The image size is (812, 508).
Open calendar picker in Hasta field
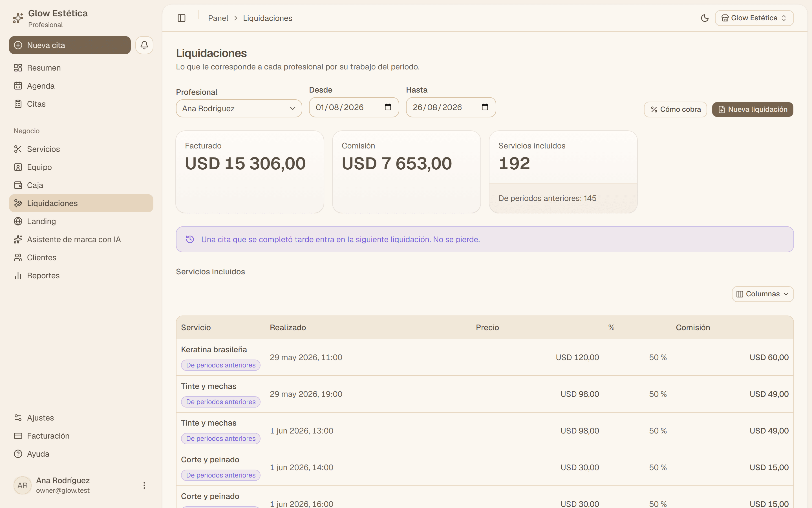click(485, 107)
